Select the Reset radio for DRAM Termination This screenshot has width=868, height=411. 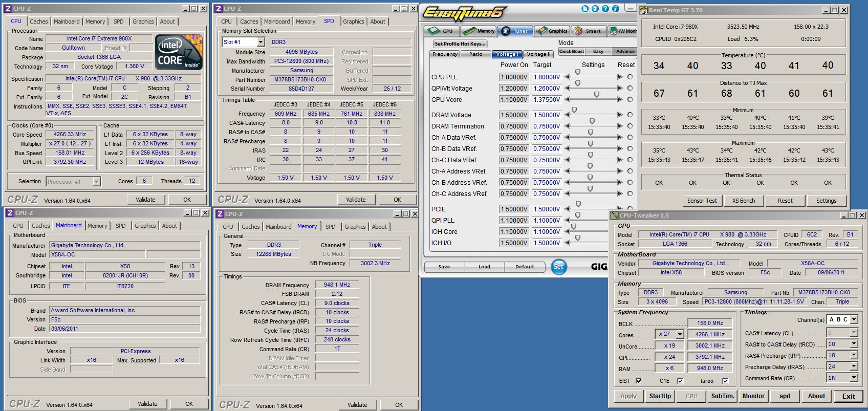point(630,126)
